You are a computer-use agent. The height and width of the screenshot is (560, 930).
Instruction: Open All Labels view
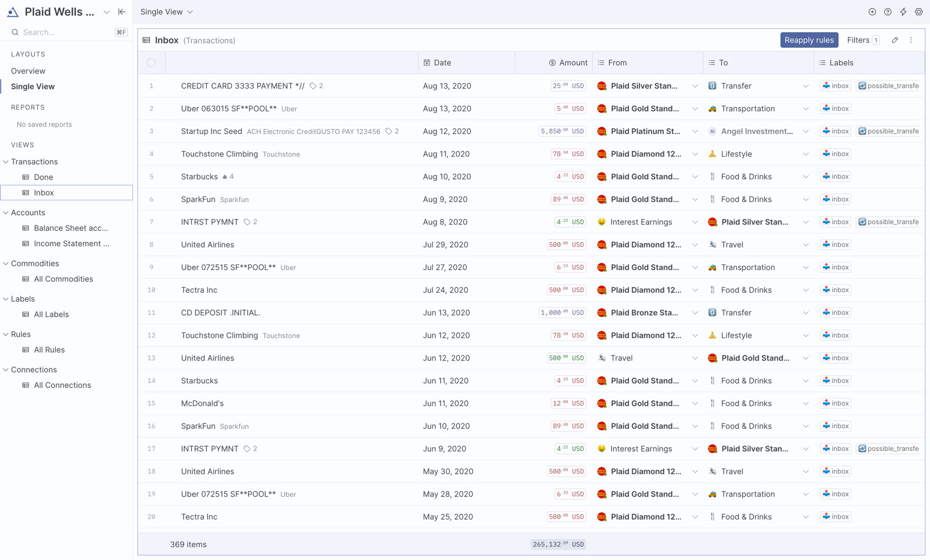pos(51,314)
